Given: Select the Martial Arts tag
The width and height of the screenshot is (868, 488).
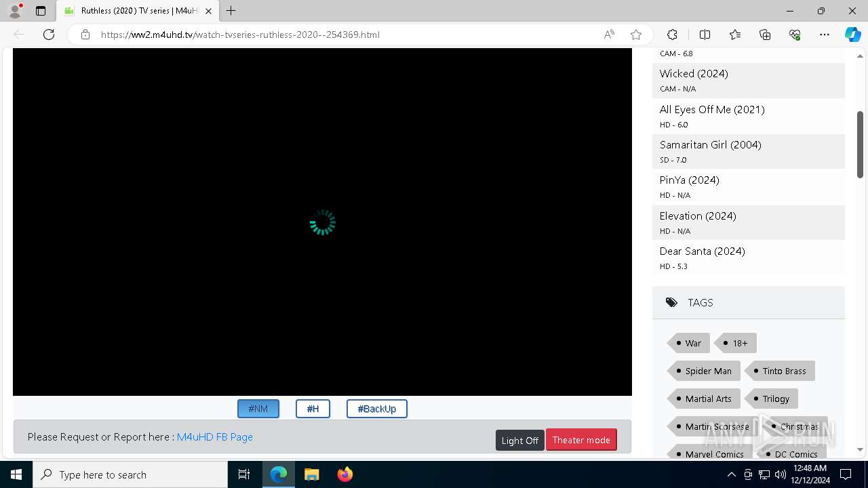Looking at the screenshot, I should tap(704, 399).
